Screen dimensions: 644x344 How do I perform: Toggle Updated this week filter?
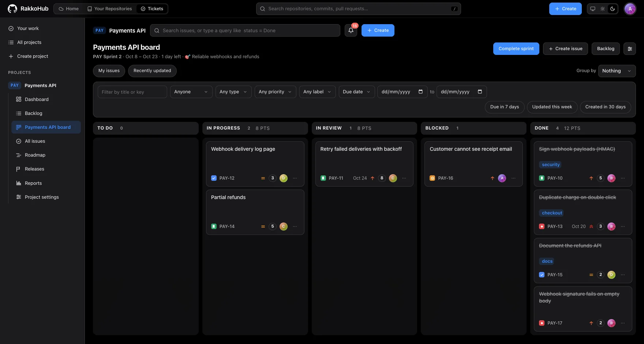[x=552, y=107]
